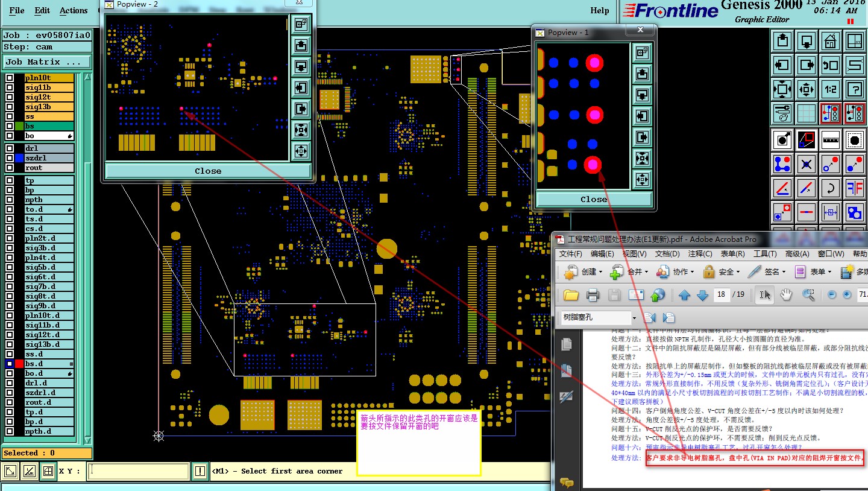Open the 树脂塞孔 search dropdown arrow
This screenshot has width=868, height=491.
coord(634,317)
